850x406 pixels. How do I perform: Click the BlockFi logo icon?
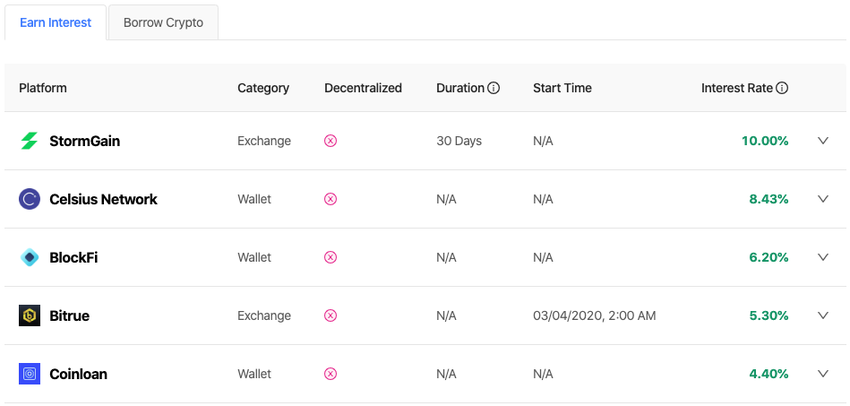[29, 257]
